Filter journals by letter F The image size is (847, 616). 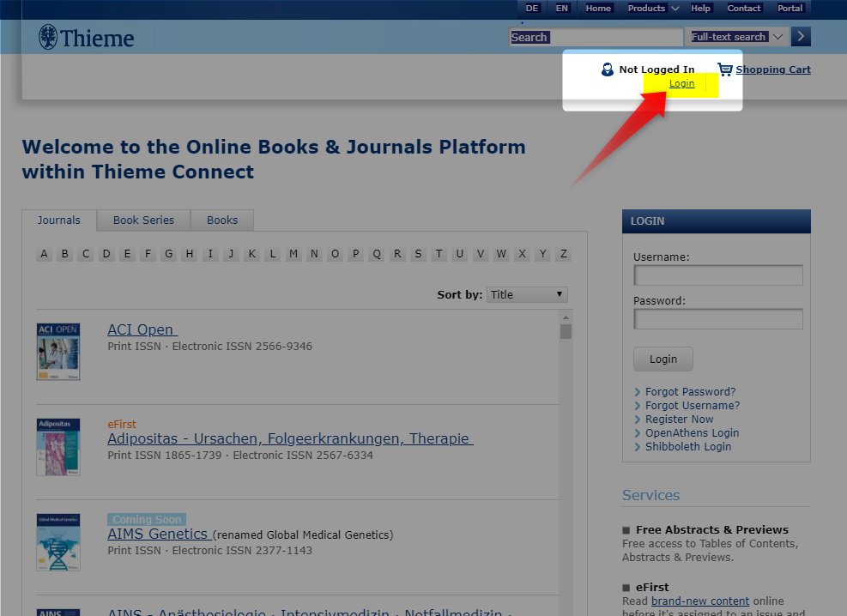[x=148, y=254]
